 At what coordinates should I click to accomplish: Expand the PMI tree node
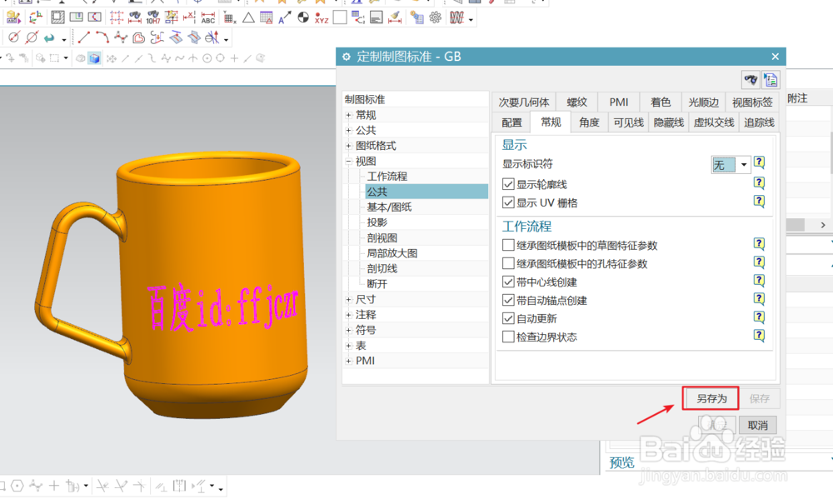(348, 362)
